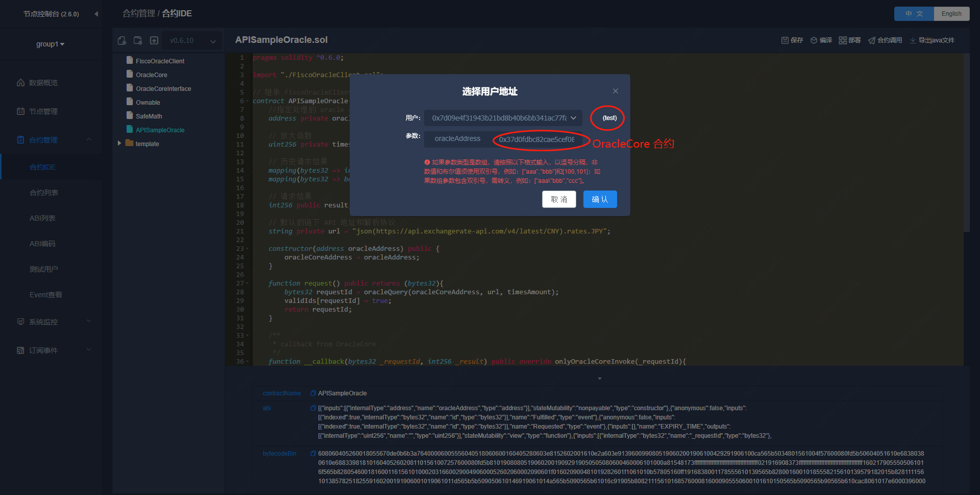Click 确认 to confirm deployment

[x=600, y=199]
